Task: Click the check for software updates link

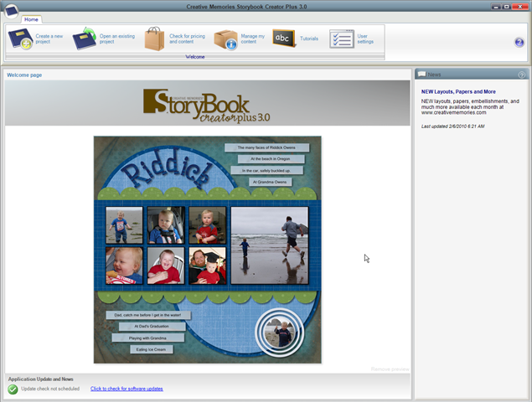Action: [127, 389]
